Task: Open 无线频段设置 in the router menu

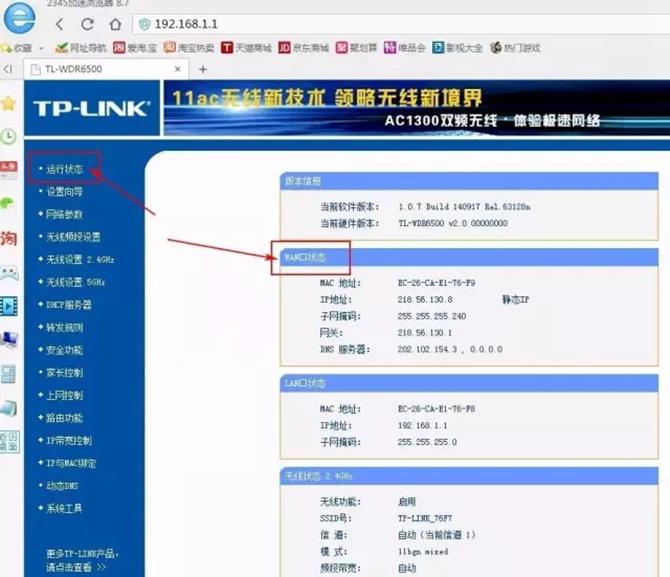Action: coord(73,237)
